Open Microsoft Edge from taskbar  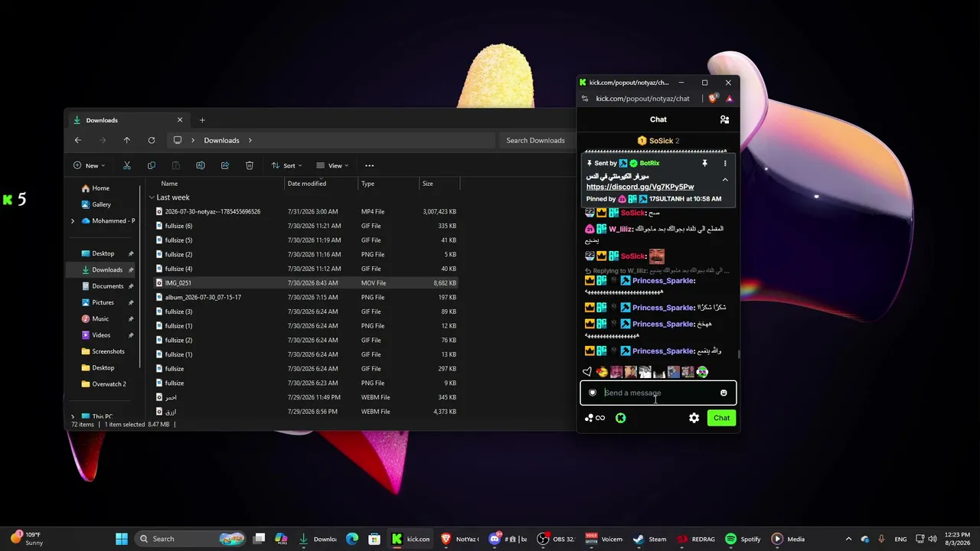pos(352,539)
